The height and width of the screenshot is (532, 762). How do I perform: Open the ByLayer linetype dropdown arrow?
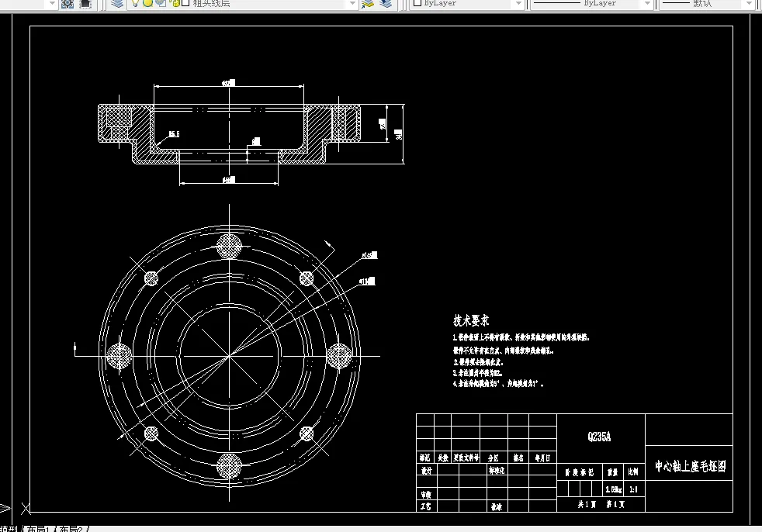click(x=647, y=4)
